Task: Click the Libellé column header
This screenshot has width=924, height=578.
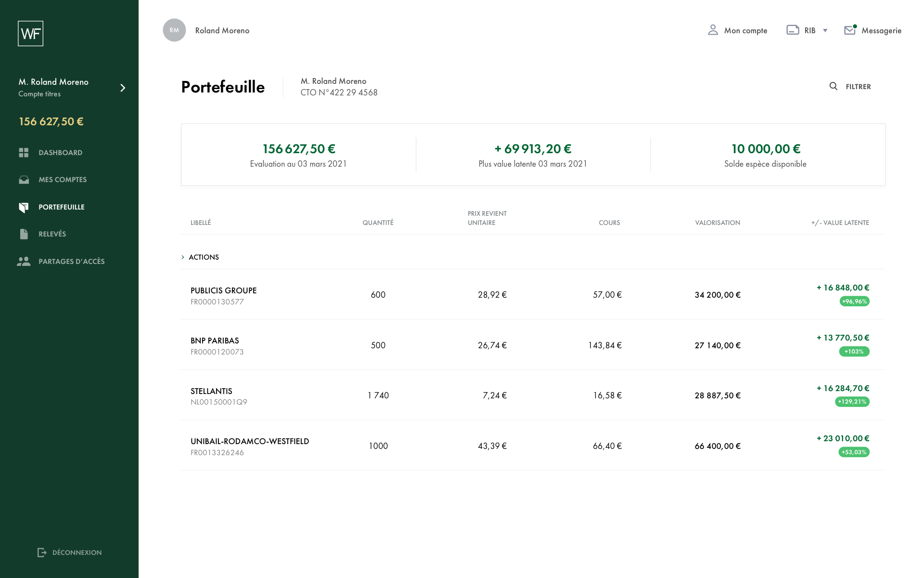Action: click(201, 223)
